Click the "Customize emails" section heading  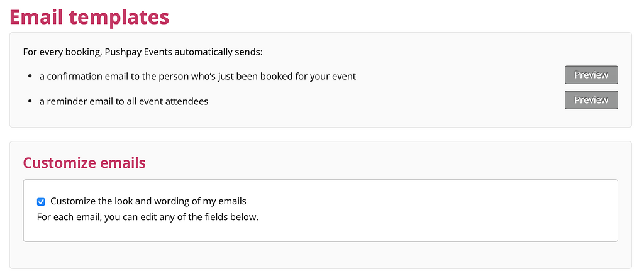point(84,163)
